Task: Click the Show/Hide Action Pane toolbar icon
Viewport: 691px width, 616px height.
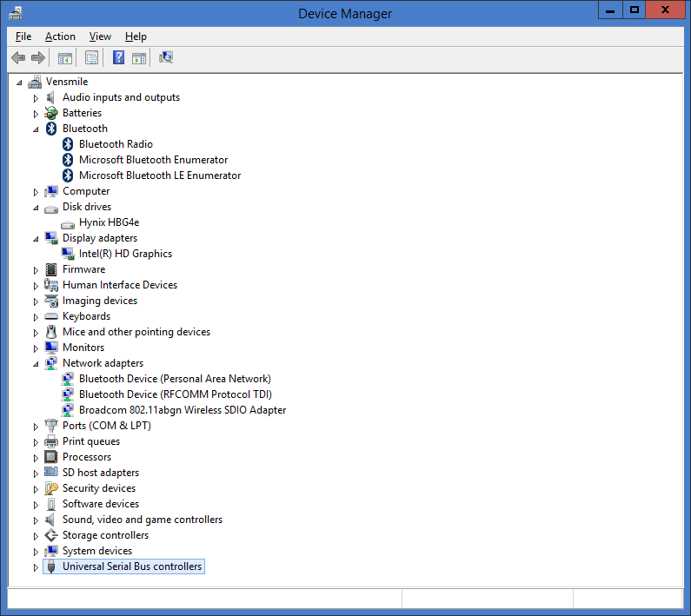Action: pos(139,57)
